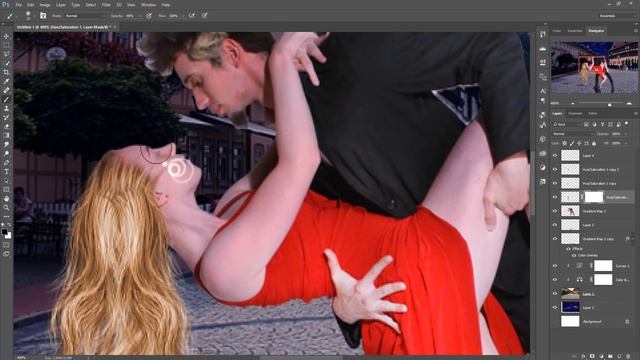Select the Rectangle shape tool
The image size is (640, 360).
[x=6, y=189]
